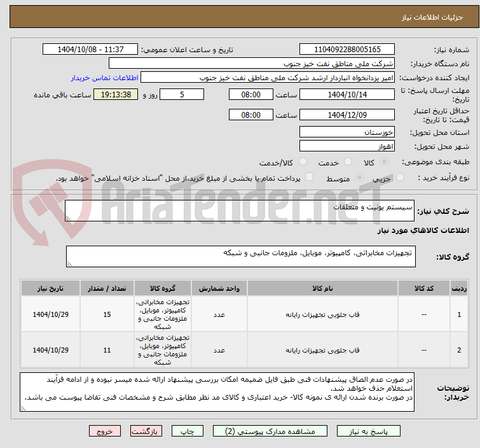Click the general description box سیستم یونیت و متعلقات
480x448 pixels.
click(240, 211)
